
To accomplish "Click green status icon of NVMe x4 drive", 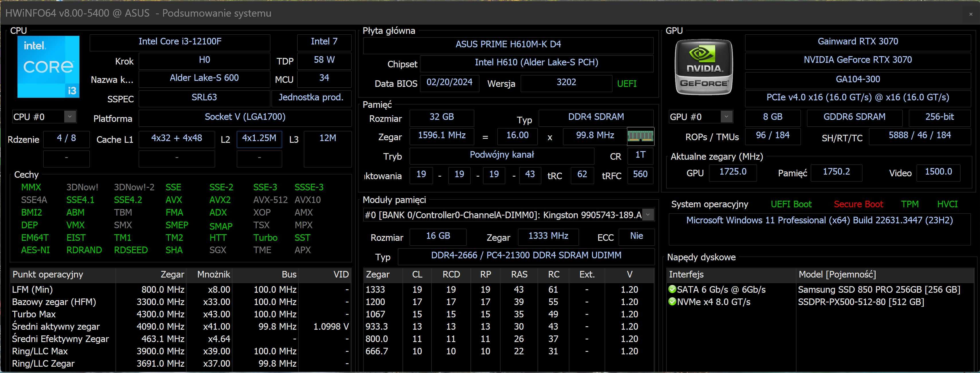I will click(672, 302).
